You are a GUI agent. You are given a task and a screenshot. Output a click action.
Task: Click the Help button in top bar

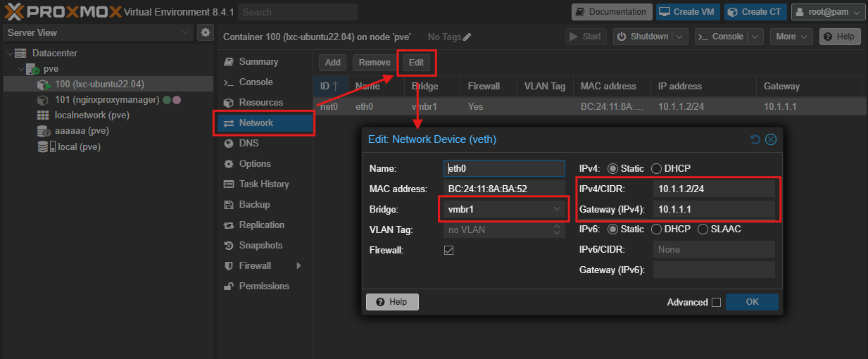click(841, 37)
